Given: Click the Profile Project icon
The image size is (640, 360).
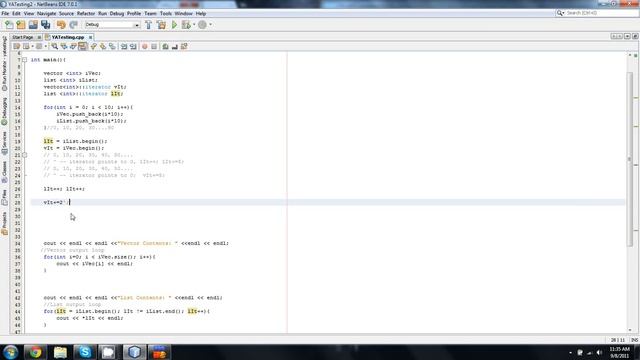Looking at the screenshot, I should pyautogui.click(x=202, y=25).
